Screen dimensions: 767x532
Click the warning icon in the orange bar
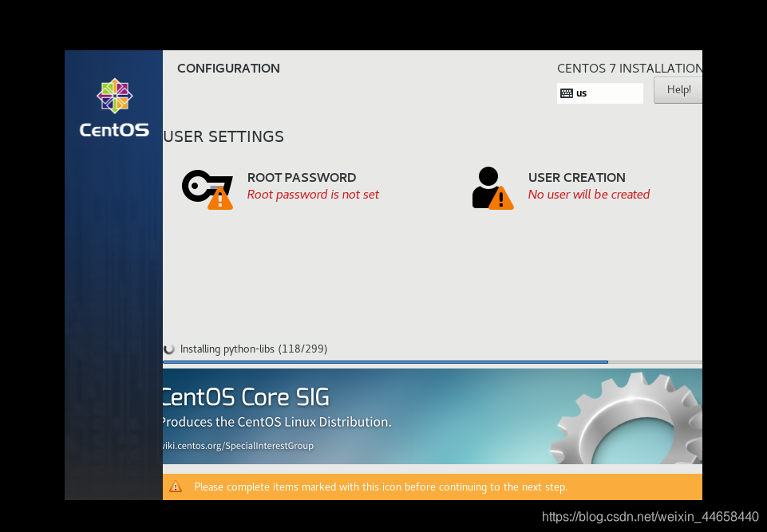click(175, 487)
